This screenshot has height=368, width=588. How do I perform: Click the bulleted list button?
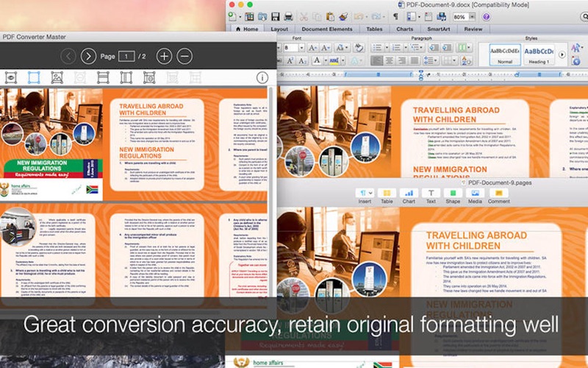click(x=379, y=48)
